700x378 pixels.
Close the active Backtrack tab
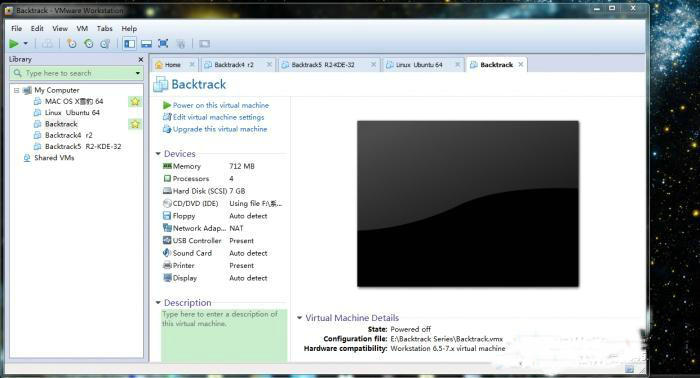(521, 65)
